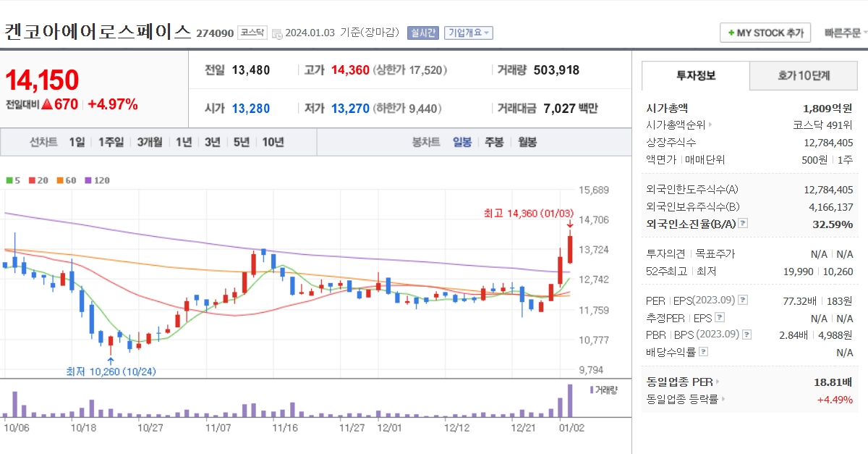Click the purple 120-day moving average swatch
Image resolution: width=868 pixels, height=454 pixels.
(88, 180)
